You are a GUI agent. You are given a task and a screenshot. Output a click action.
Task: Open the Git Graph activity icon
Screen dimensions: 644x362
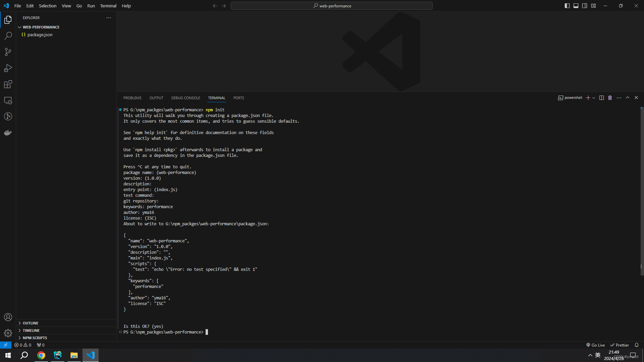pos(8,116)
